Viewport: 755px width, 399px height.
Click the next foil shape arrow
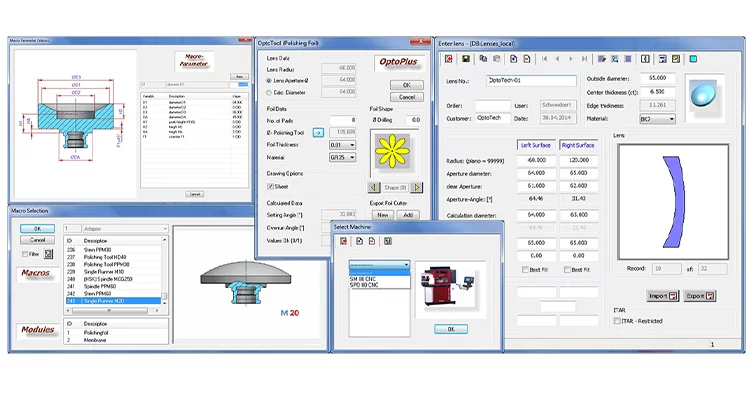tap(417, 187)
